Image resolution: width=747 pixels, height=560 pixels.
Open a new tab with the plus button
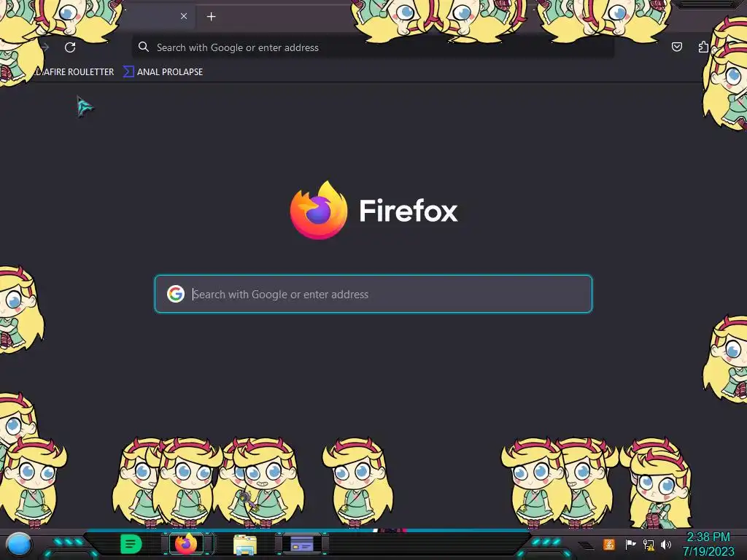[211, 17]
